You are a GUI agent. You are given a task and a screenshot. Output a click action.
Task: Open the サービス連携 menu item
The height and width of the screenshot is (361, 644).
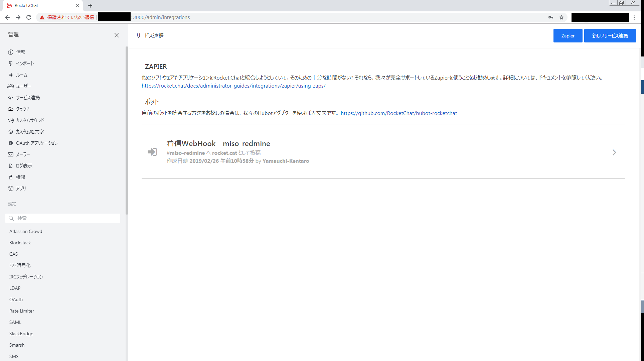(28, 98)
